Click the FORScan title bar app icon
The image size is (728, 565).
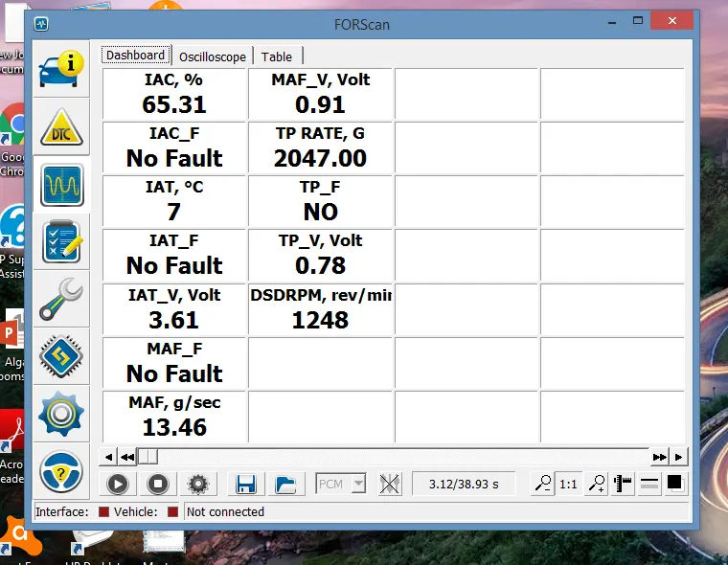point(41,24)
